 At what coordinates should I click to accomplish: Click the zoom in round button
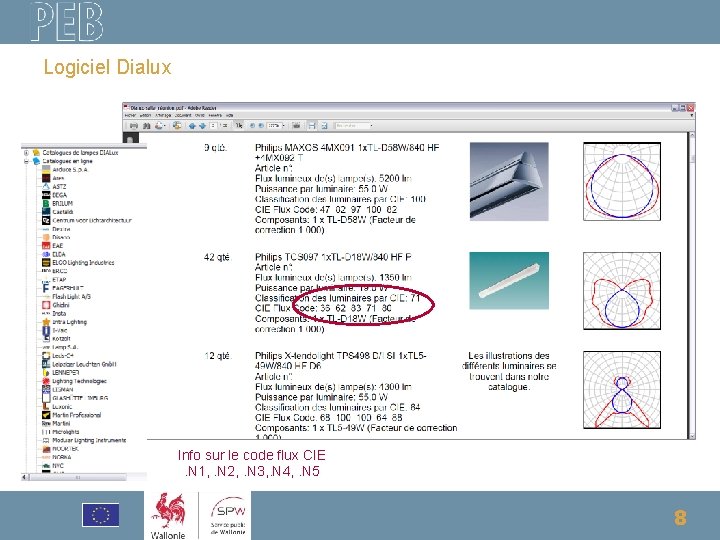click(x=261, y=125)
